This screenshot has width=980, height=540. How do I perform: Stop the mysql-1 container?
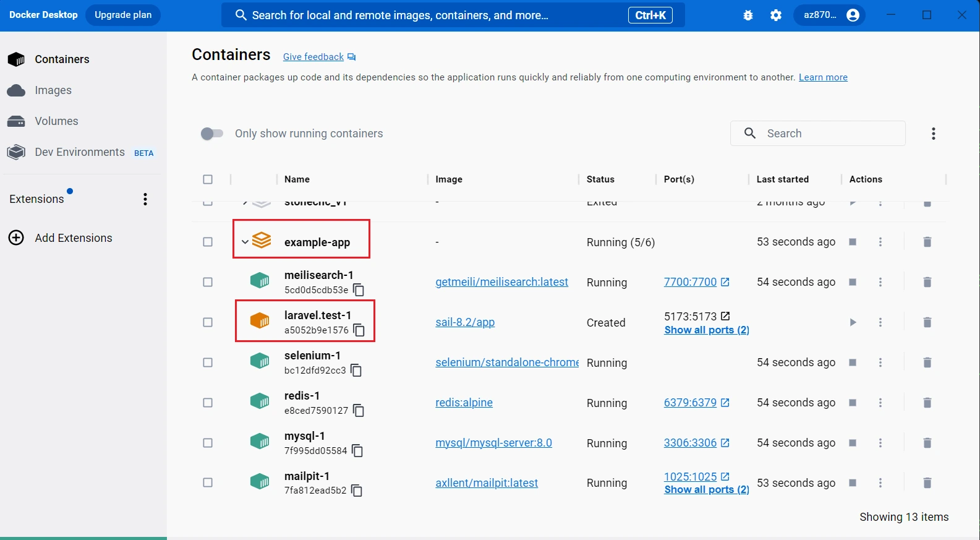click(853, 443)
